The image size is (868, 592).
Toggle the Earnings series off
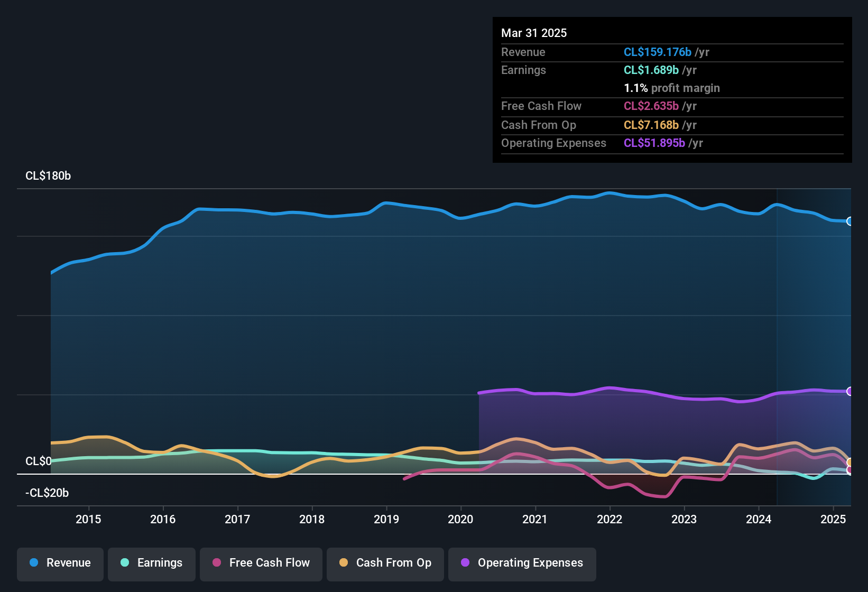(x=151, y=563)
